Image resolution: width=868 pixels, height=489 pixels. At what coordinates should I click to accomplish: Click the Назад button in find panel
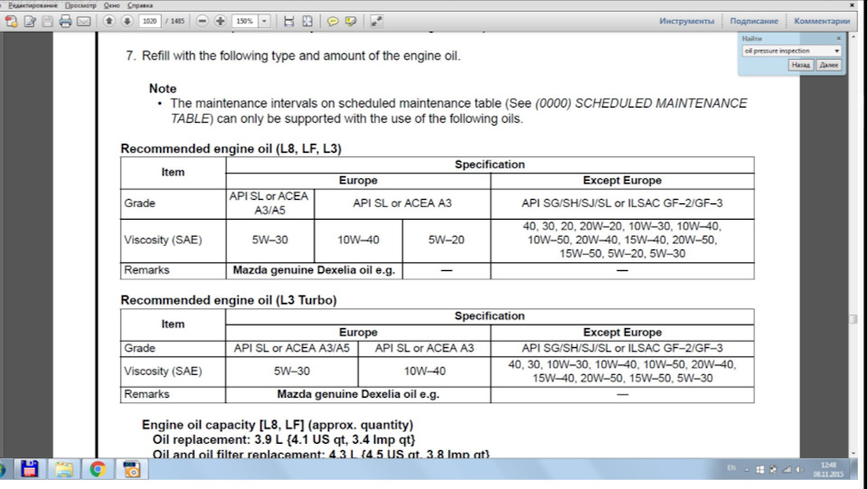pyautogui.click(x=800, y=65)
